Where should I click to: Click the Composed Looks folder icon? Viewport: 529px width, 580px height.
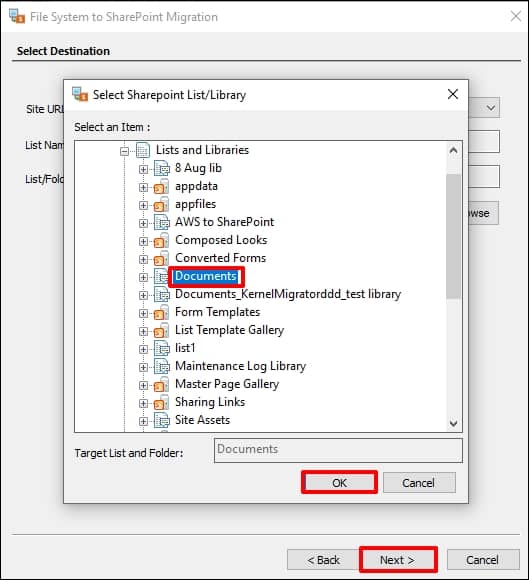[162, 240]
